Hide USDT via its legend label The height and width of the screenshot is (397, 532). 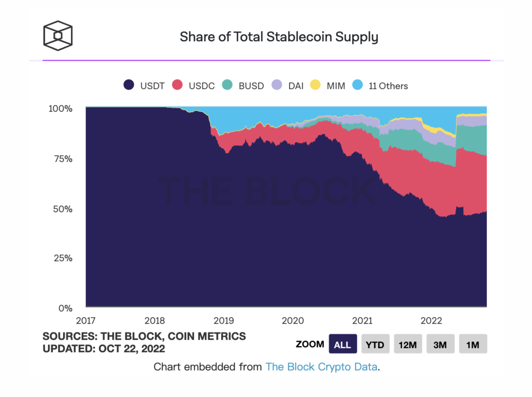pos(152,86)
